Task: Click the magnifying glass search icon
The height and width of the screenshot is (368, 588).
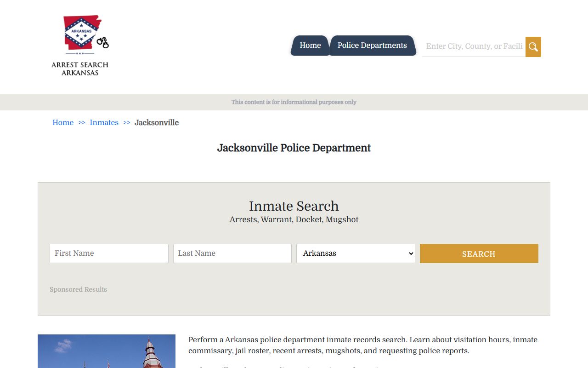Action: click(x=533, y=47)
